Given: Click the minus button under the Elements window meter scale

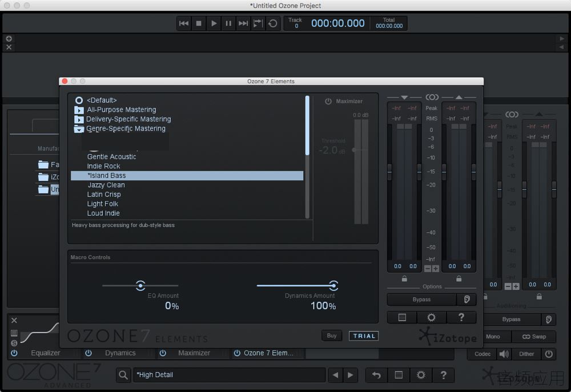Looking at the screenshot, I should point(428,269).
